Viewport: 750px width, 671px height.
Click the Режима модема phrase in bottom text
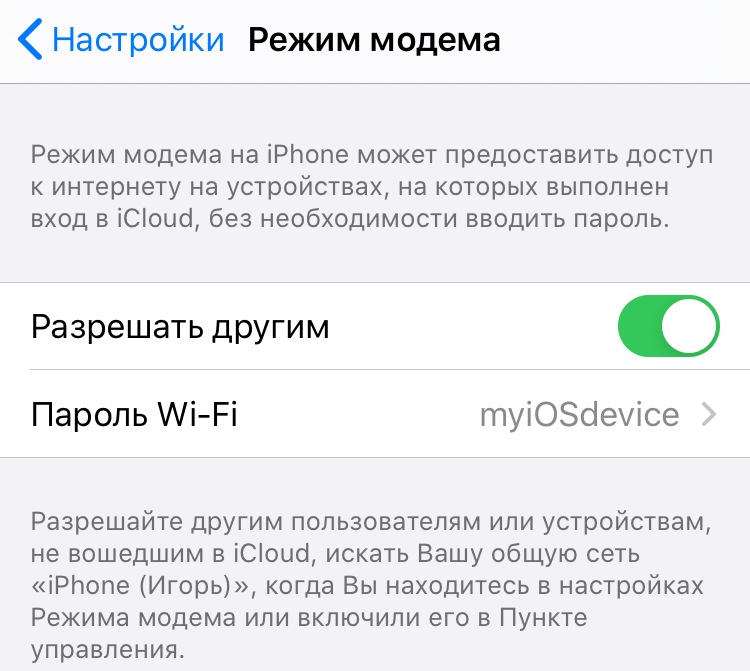point(133,617)
